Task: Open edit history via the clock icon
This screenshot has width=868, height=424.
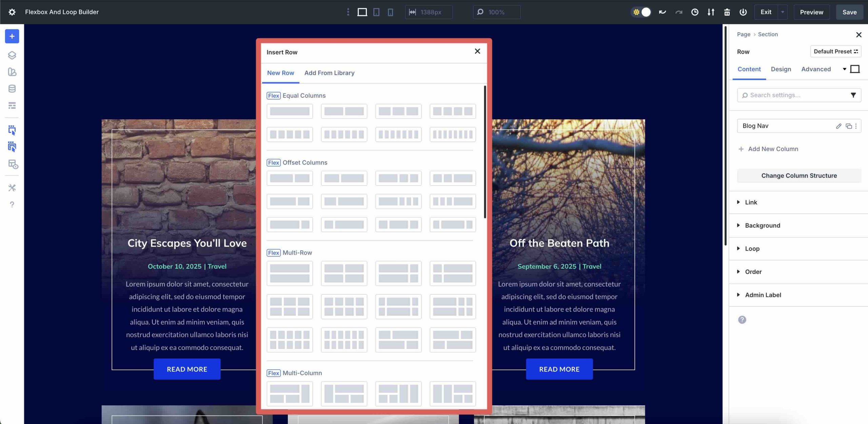Action: (x=695, y=12)
